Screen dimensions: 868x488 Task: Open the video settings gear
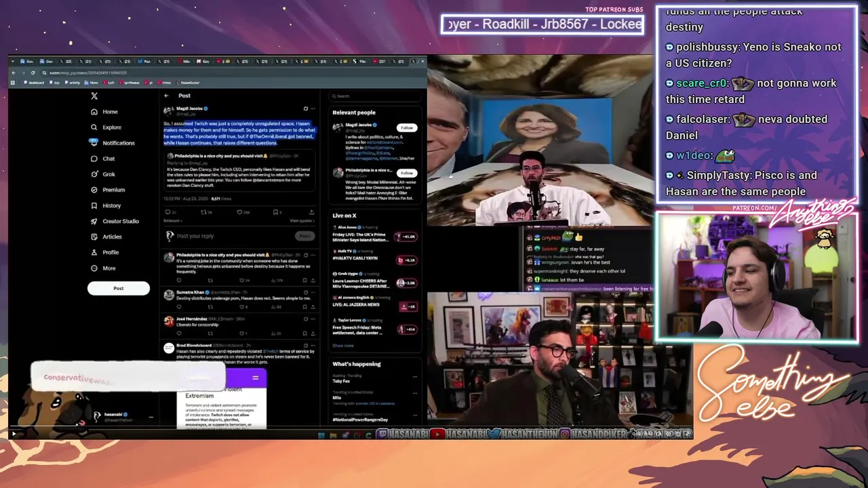coord(668,434)
